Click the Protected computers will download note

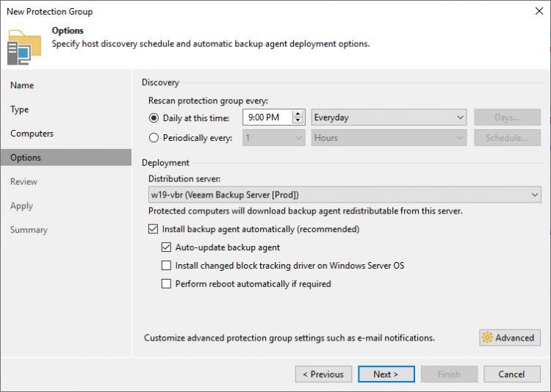(306, 211)
